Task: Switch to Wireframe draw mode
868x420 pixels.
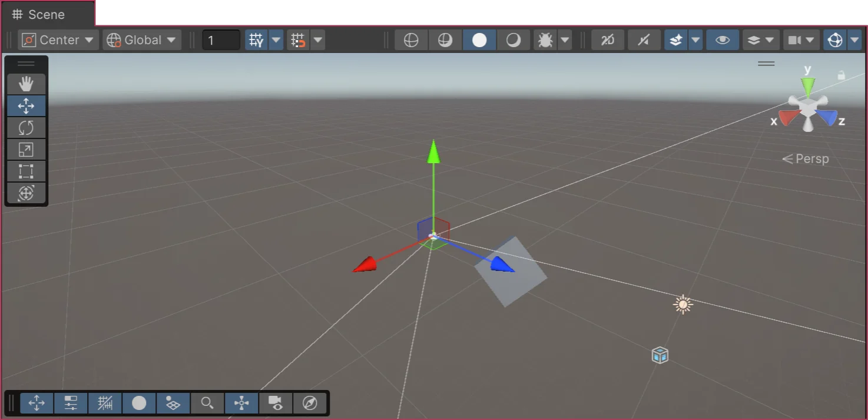Action: pyautogui.click(x=411, y=40)
